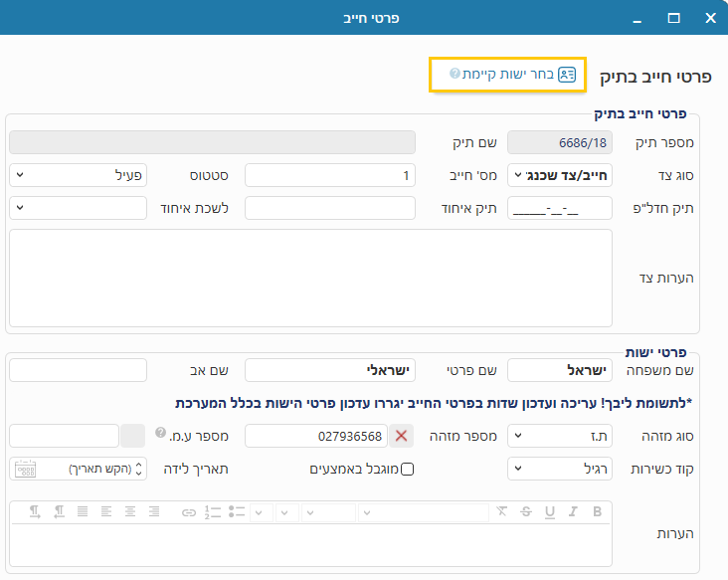Open the סוג מזהה dropdown showing ת.ז
The image size is (728, 580).
pos(560,436)
